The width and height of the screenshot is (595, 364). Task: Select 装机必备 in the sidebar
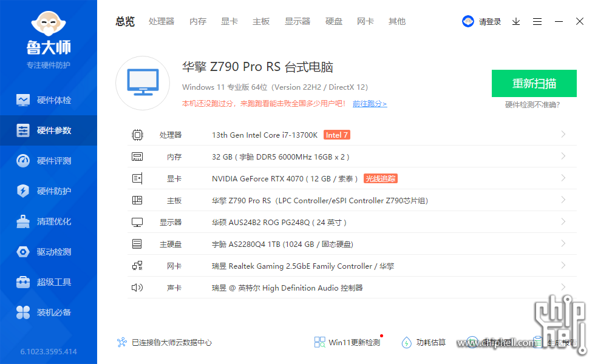coord(49,312)
